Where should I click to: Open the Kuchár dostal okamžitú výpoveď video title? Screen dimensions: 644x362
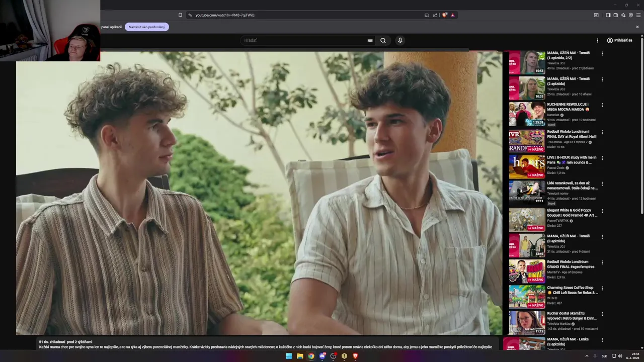tap(572, 316)
